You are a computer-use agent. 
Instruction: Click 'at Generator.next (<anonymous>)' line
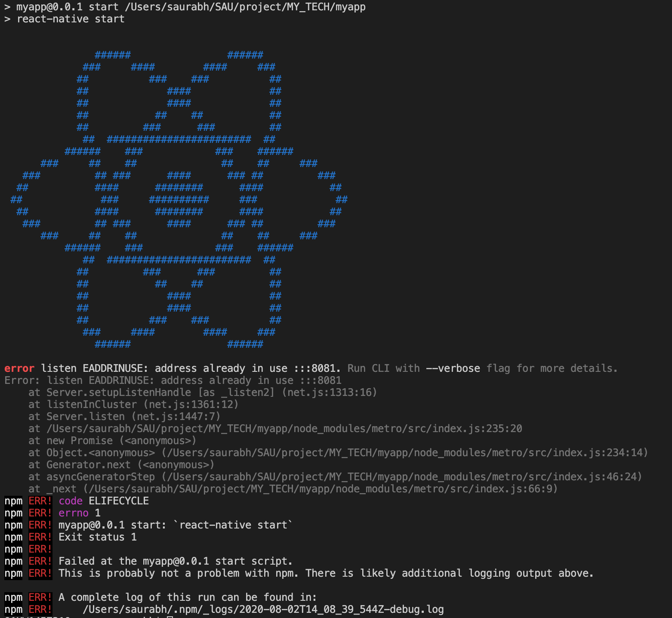121,465
